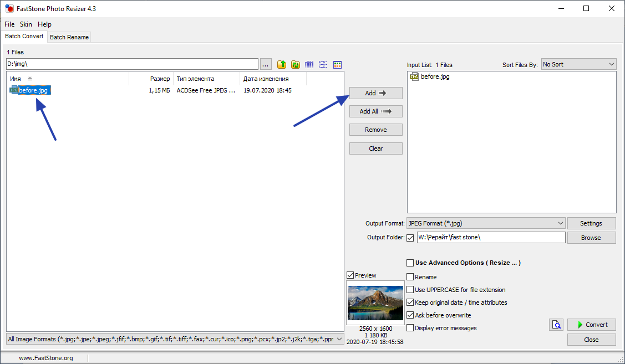Viewport: 625px width, 364px height.
Task: Switch file browser to thumbnails view
Action: (x=337, y=65)
